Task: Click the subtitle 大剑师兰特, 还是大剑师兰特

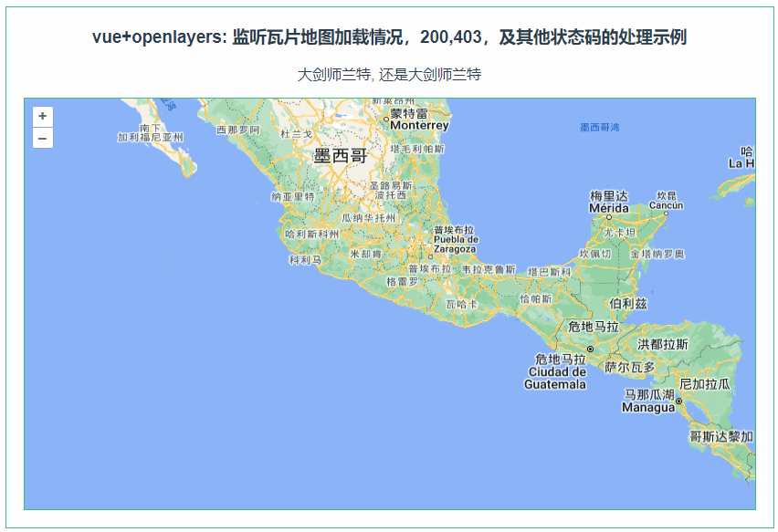Action: coord(390,75)
